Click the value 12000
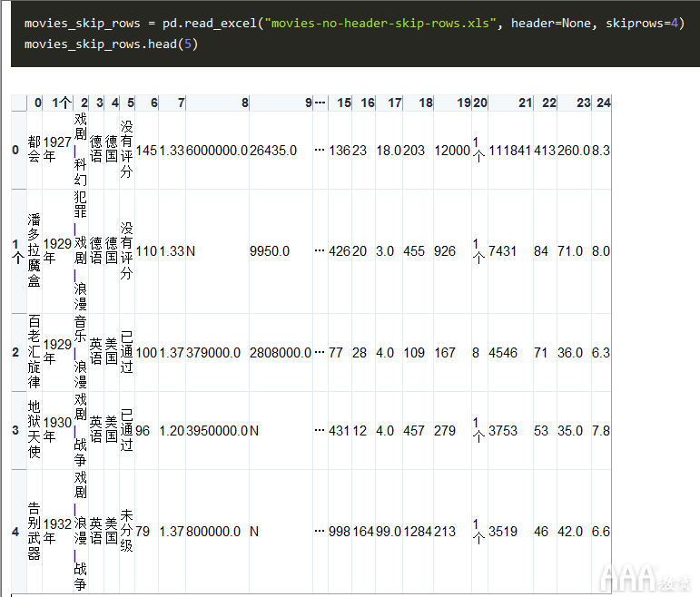The width and height of the screenshot is (700, 597). 452,151
